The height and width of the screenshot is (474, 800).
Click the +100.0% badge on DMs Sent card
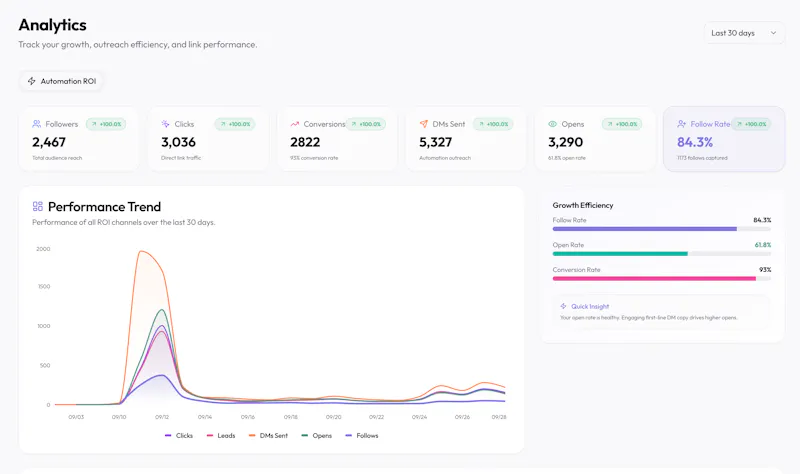click(x=493, y=124)
